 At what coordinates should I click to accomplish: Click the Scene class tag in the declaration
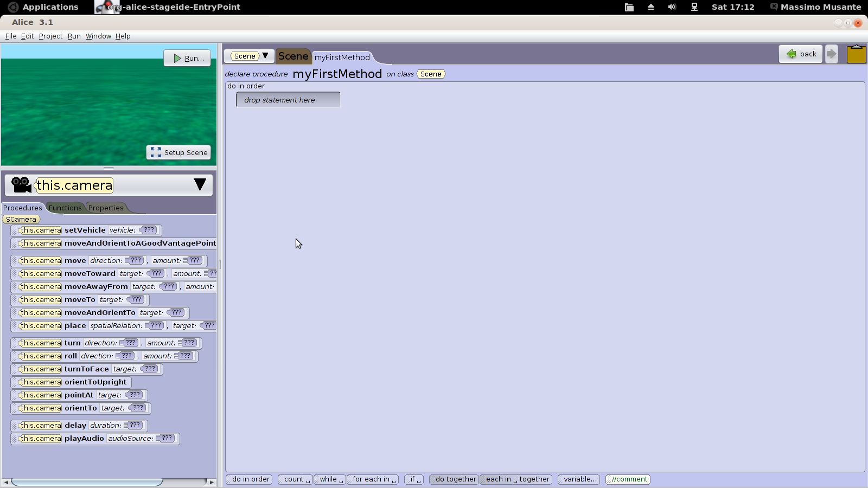[x=431, y=74]
